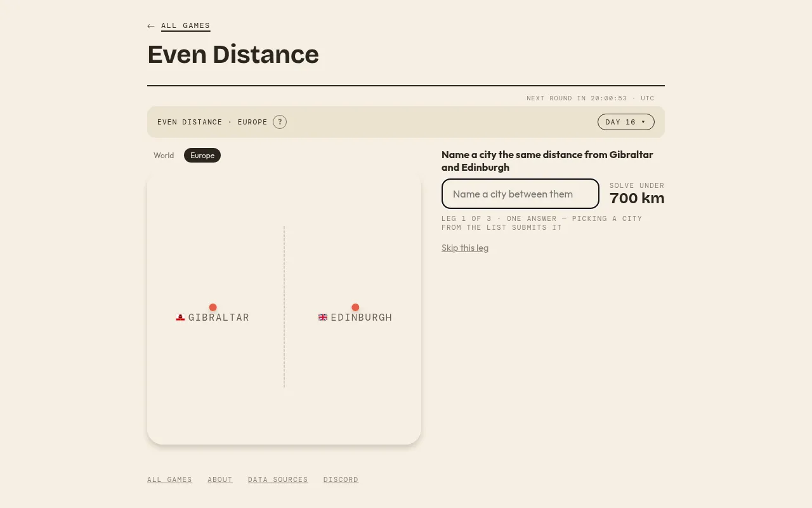Skip this leg
The height and width of the screenshot is (508, 812).
pyautogui.click(x=465, y=248)
